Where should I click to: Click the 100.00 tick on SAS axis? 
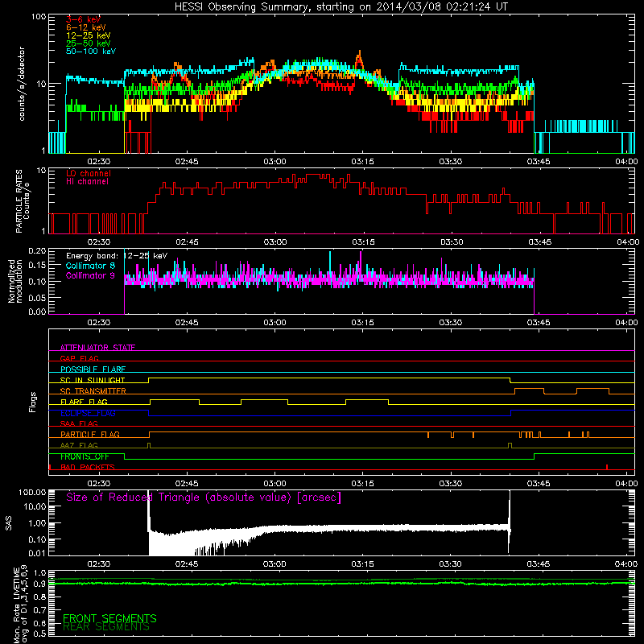point(32,492)
